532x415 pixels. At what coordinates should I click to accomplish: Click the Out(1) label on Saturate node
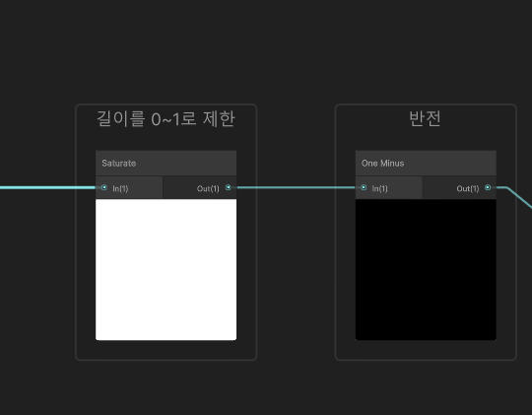click(208, 189)
